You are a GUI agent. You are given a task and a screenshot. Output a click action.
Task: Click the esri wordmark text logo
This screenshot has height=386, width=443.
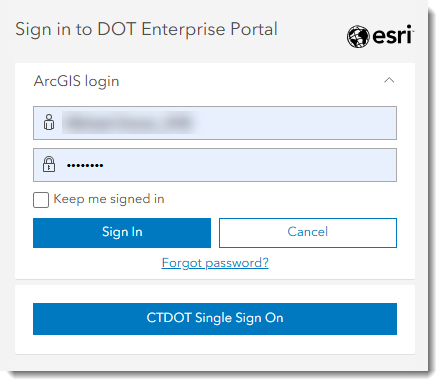[x=392, y=35]
